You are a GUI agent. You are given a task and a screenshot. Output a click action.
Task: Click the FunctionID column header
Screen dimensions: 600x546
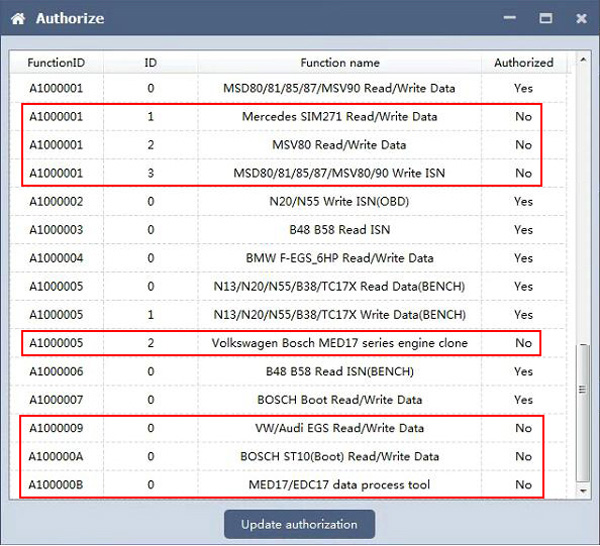point(56,63)
